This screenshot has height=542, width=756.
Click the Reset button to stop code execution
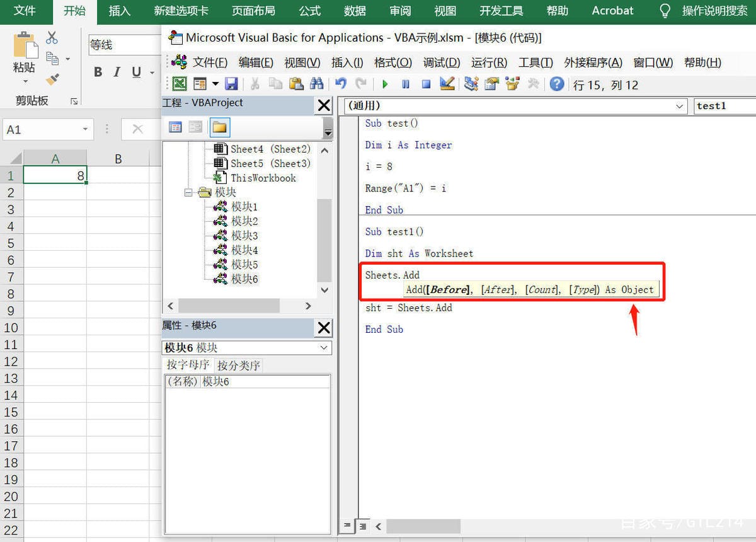click(425, 83)
